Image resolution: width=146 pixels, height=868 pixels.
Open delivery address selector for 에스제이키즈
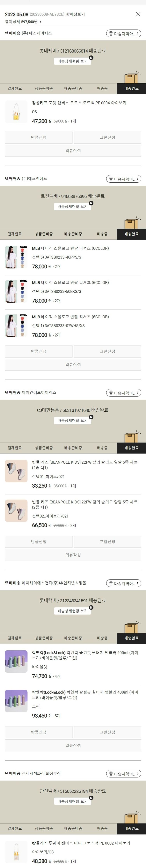pyautogui.click(x=124, y=33)
